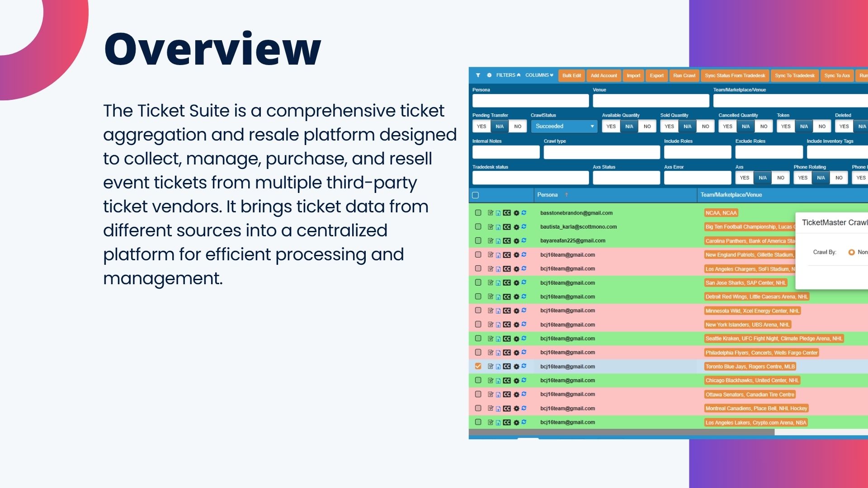
Task: Click the horizontal scrollbar under the table
Action: (622, 432)
